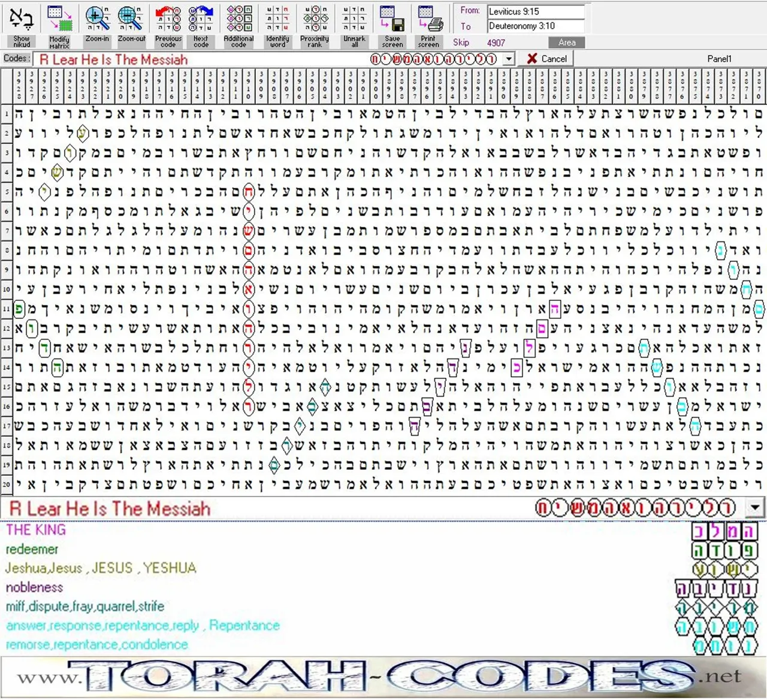
Task: Click the Save screen icon
Action: (392, 19)
